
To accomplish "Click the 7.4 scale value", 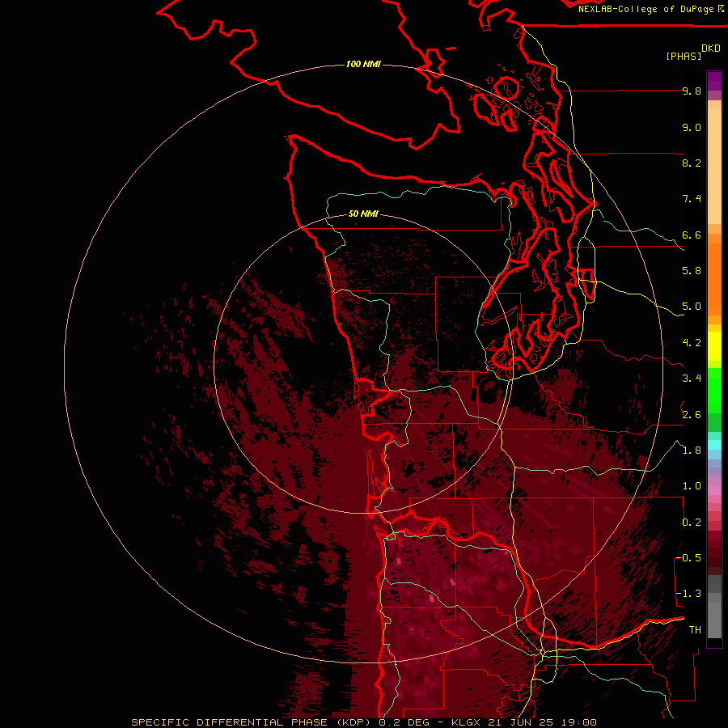I will (692, 199).
